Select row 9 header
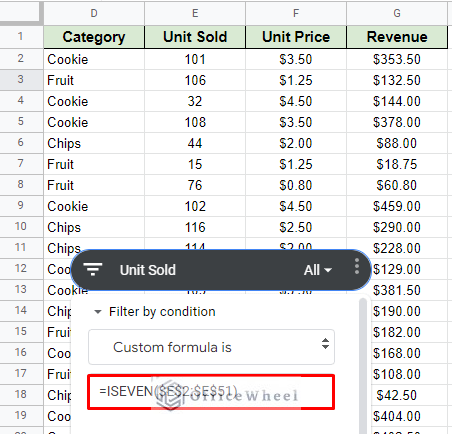The width and height of the screenshot is (452, 434). (21, 206)
